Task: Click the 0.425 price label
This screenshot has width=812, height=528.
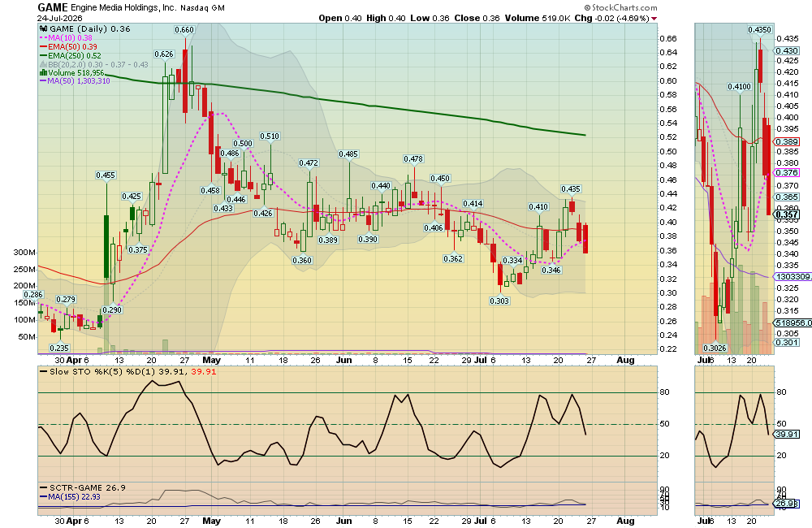Action: [132, 196]
